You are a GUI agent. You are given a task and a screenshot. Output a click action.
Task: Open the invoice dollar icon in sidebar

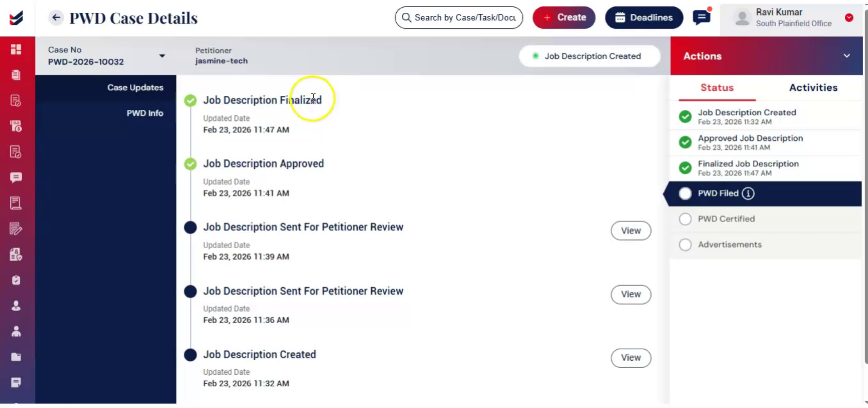pos(16,126)
